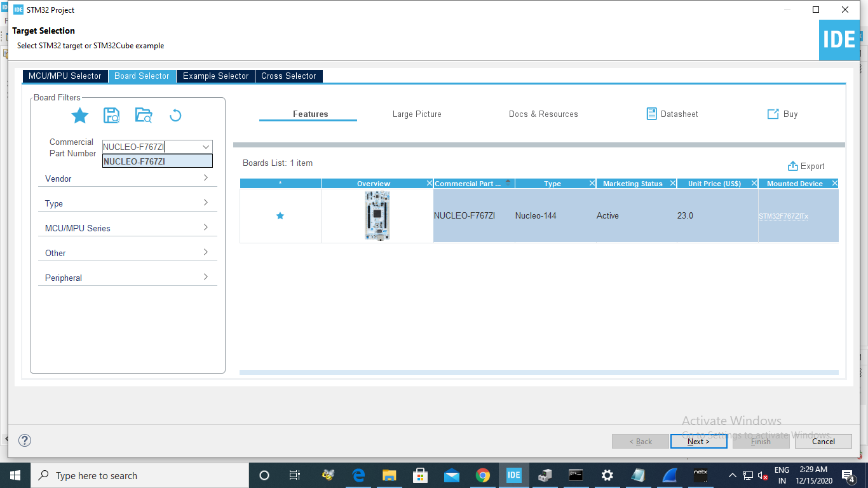This screenshot has height=488, width=868.
Task: Show favorite boards with the star filter
Action: [79, 116]
